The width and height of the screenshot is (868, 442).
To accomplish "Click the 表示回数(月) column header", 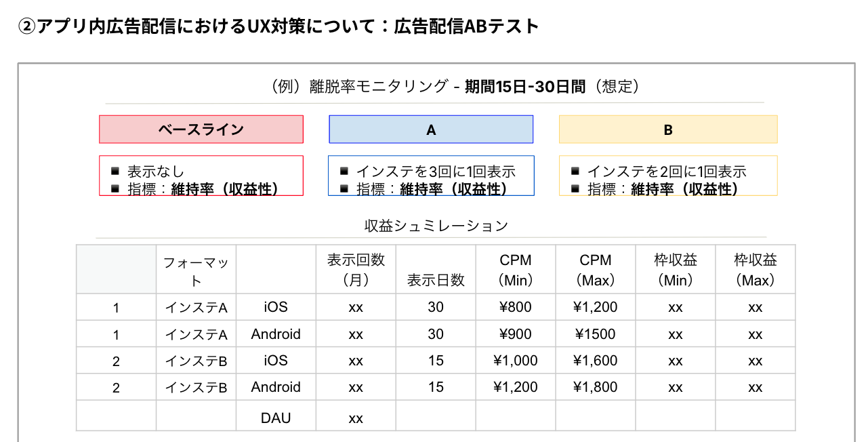I will 356,270.
